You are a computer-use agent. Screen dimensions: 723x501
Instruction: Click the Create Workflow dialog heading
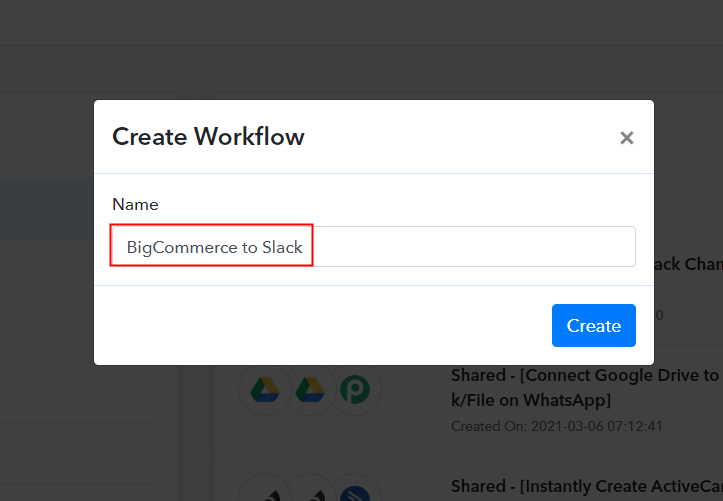208,137
